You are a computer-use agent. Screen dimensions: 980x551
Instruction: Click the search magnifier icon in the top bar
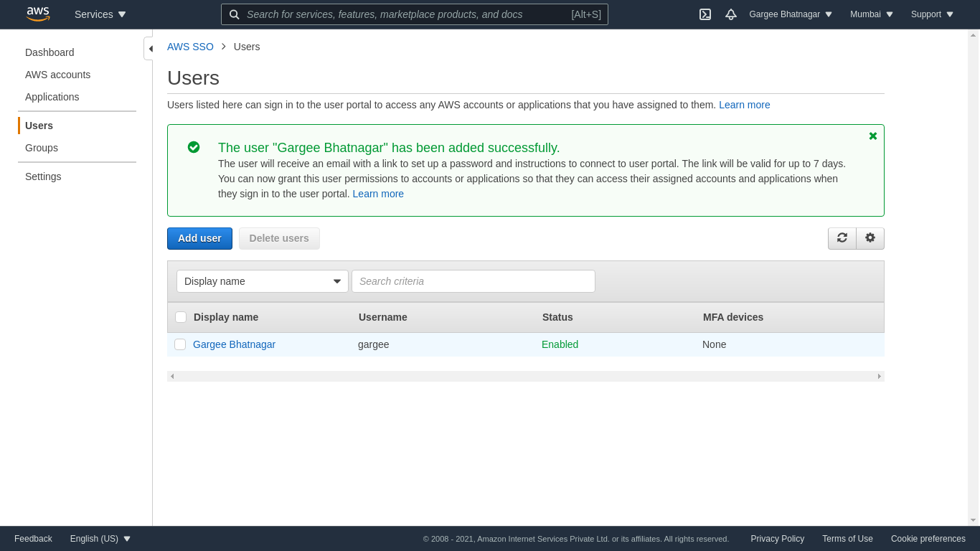[235, 14]
